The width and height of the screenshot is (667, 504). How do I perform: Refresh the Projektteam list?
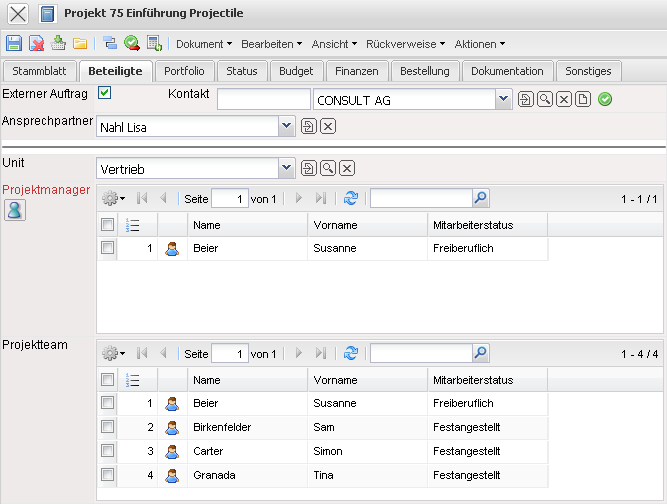(x=350, y=353)
